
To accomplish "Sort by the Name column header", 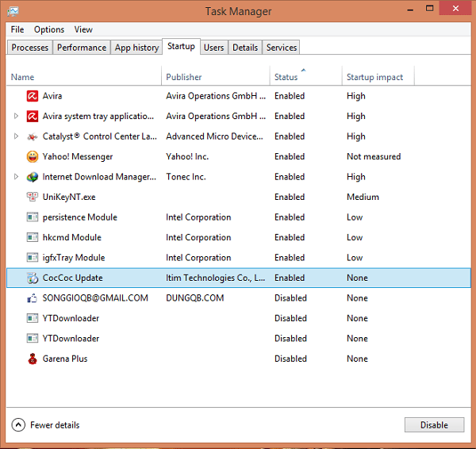I will [x=84, y=77].
